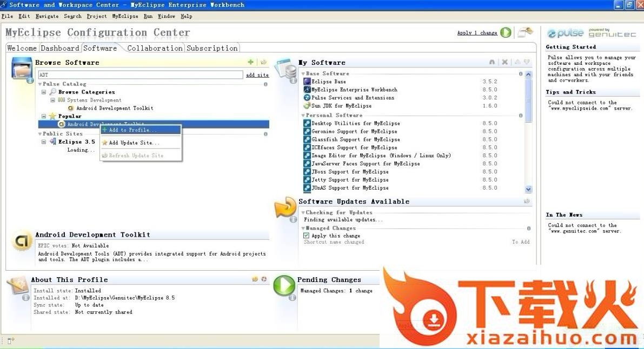Click the green Pending Changes play icon
644x349 pixels.
tap(284, 285)
